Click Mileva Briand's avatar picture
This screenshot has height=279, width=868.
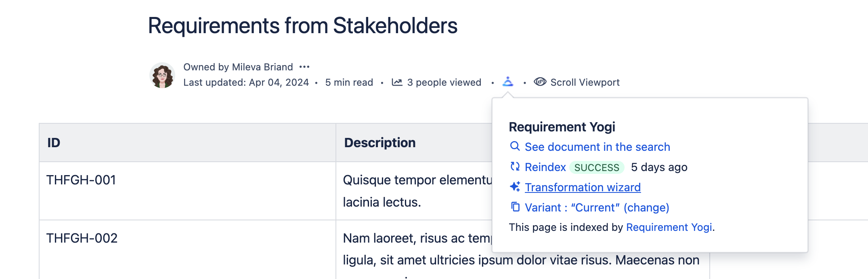(162, 75)
